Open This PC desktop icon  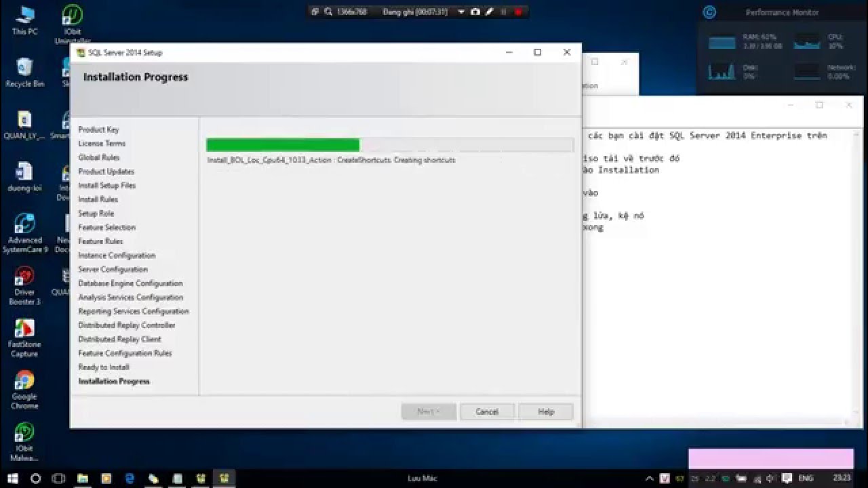[x=24, y=20]
